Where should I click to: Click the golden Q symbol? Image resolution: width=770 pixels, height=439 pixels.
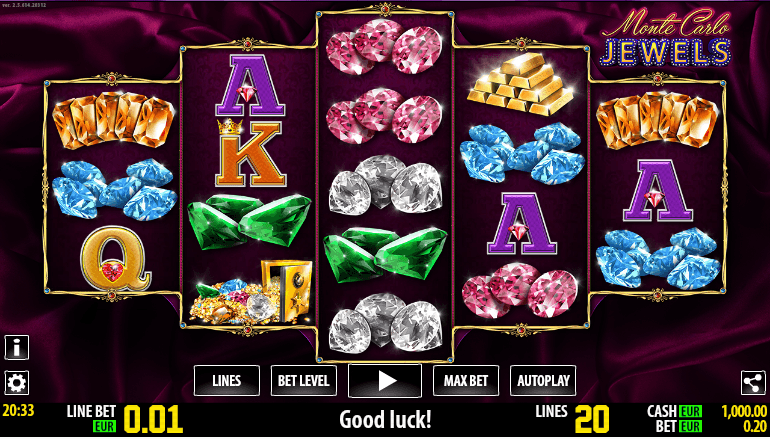[114, 259]
